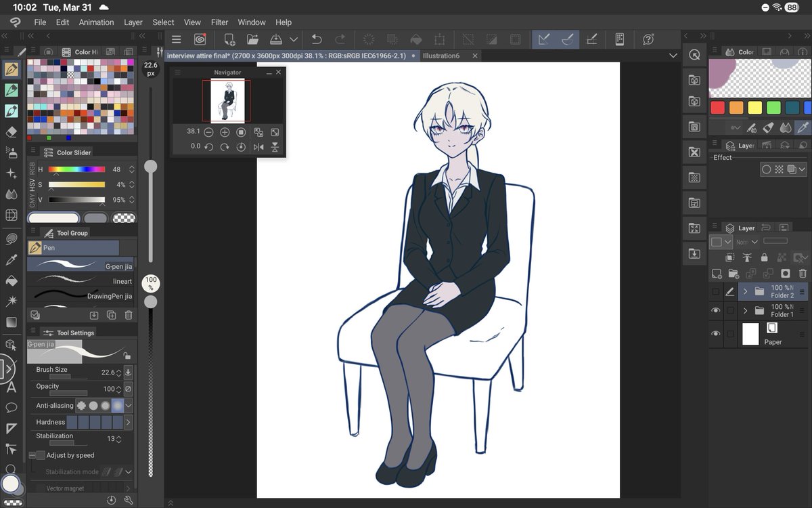
Task: Toggle the lock beside the G-pen jia preview
Action: [127, 356]
